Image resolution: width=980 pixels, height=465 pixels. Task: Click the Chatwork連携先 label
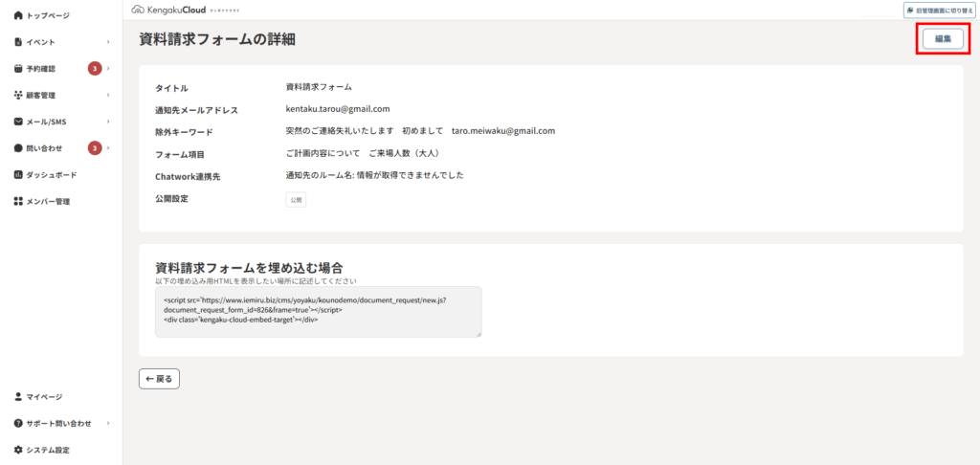tap(188, 177)
